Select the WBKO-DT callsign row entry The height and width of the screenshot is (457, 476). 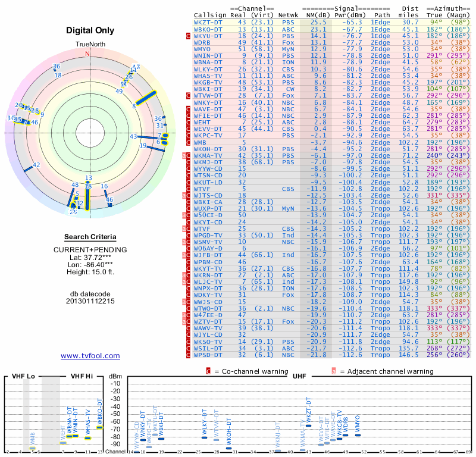point(208,29)
